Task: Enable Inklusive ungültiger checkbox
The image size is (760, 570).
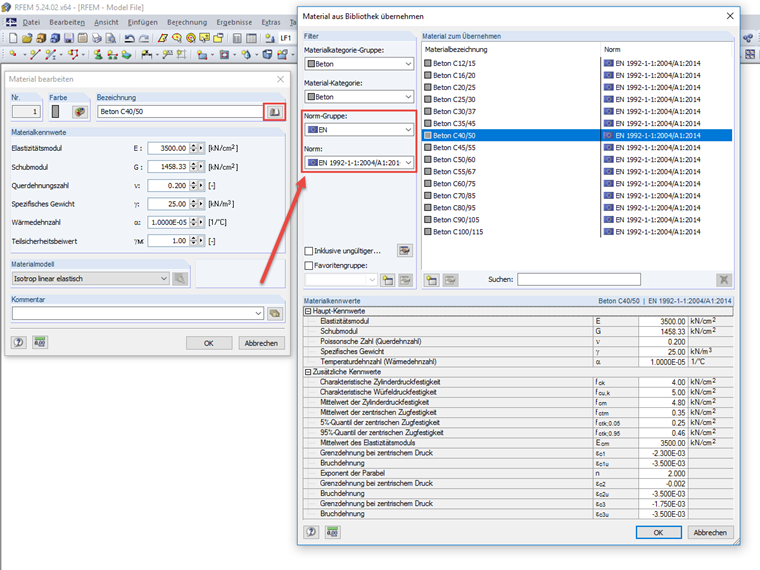Action: [308, 251]
